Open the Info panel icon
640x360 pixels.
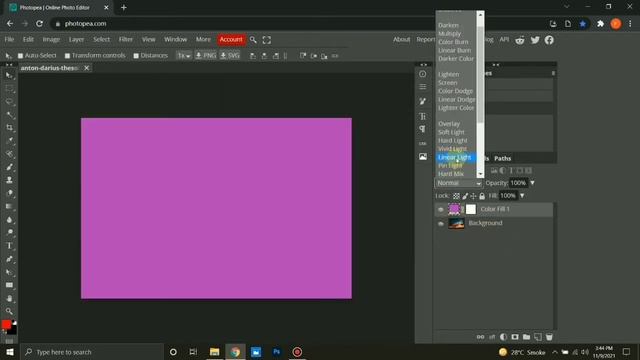(423, 74)
